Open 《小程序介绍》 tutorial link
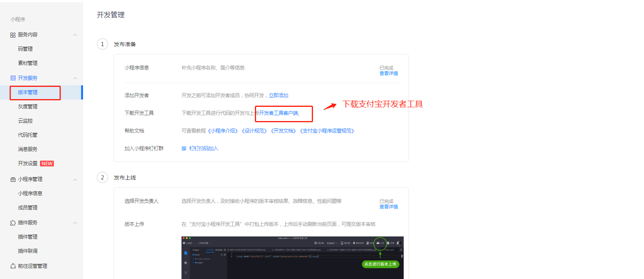Image resolution: width=644 pixels, height=279 pixels. (x=223, y=131)
